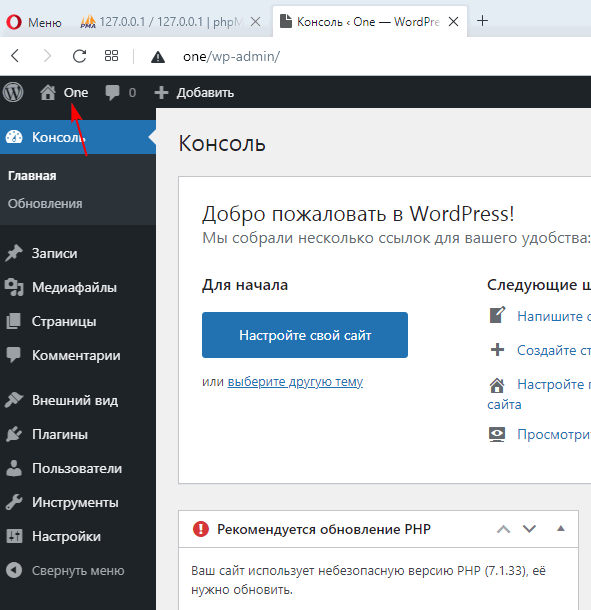The width and height of the screenshot is (591, 610).
Task: Click the Консоль sidebar menu label
Action: click(59, 137)
